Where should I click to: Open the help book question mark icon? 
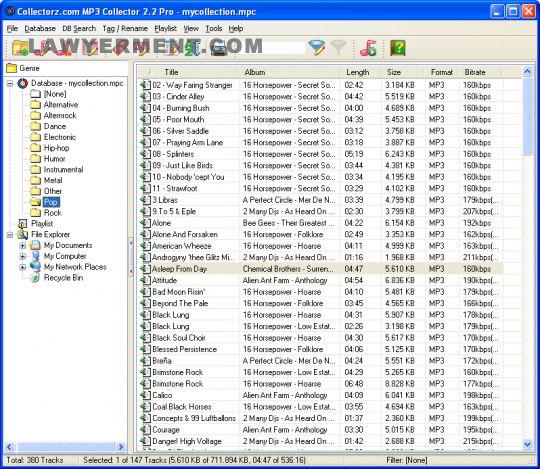397,48
